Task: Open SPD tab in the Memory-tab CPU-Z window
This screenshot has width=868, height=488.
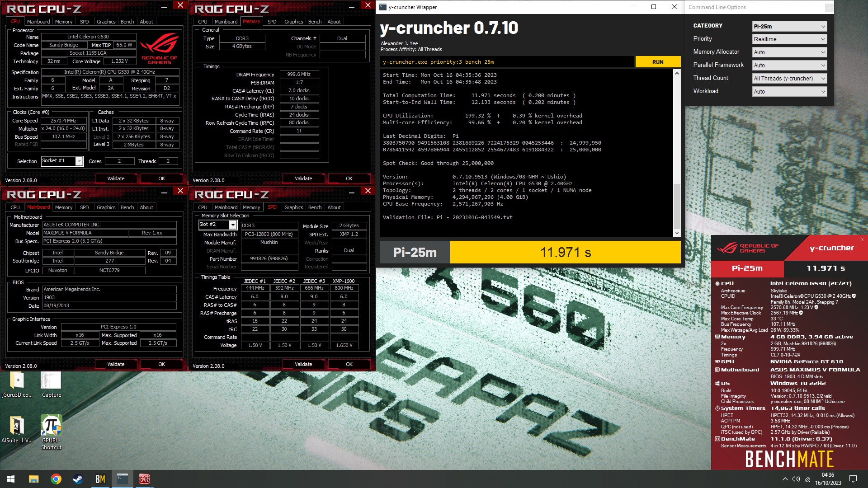Action: tap(272, 22)
